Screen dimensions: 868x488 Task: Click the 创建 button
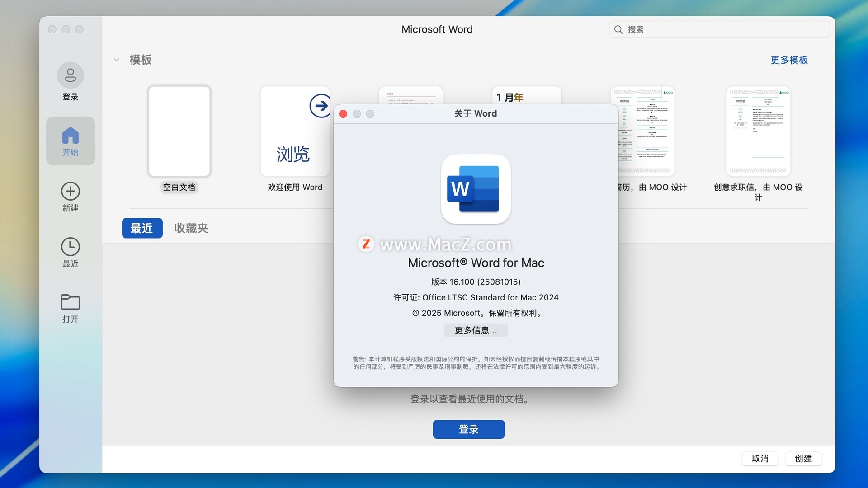803,459
